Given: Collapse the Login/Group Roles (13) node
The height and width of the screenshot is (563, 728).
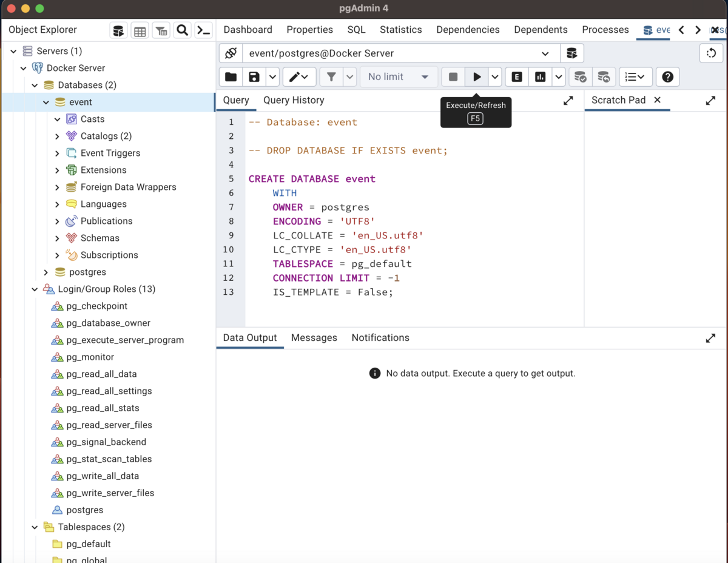Looking at the screenshot, I should point(35,289).
